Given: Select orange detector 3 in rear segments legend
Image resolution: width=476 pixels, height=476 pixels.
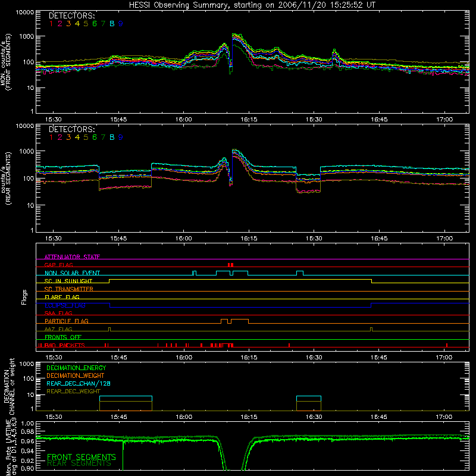Looking at the screenshot, I should coord(68,137).
